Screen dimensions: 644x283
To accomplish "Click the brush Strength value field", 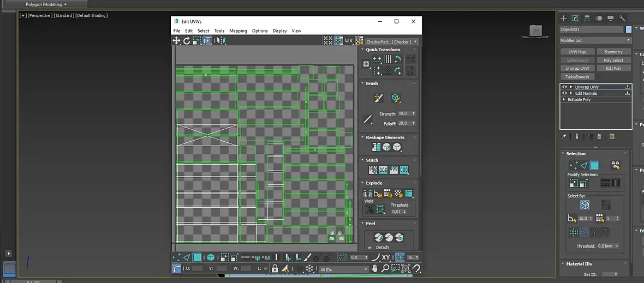I will pos(404,113).
